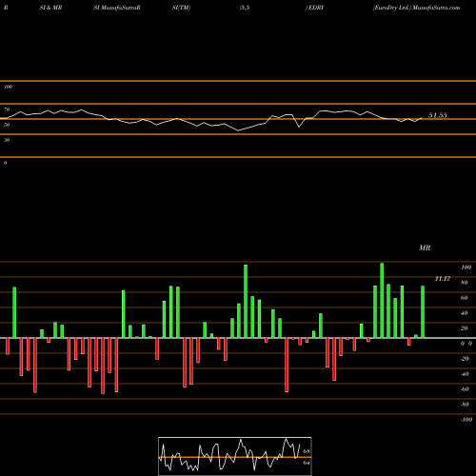Click the MR axis label 80
This screenshot has height=476, width=476.
tap(464, 283)
